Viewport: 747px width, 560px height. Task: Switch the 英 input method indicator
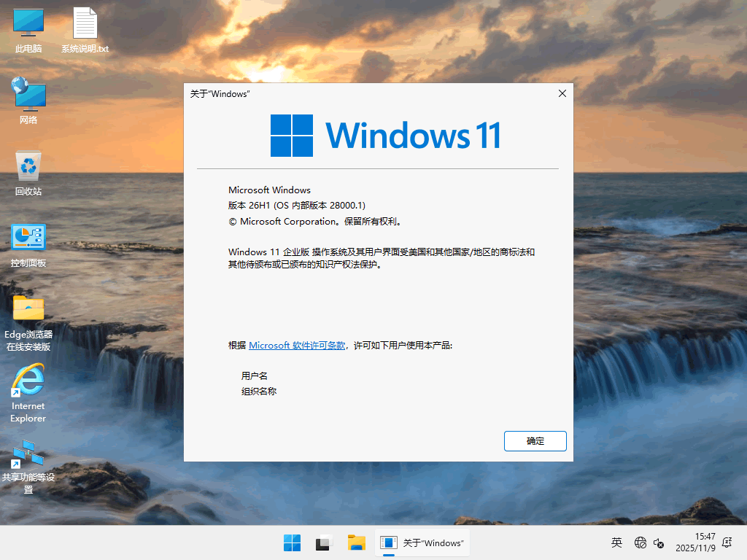[616, 542]
